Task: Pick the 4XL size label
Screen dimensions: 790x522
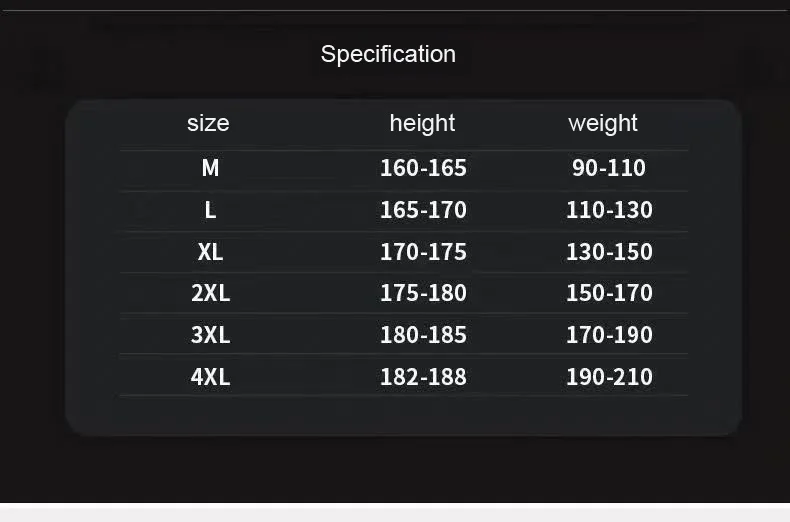Action: click(x=210, y=377)
